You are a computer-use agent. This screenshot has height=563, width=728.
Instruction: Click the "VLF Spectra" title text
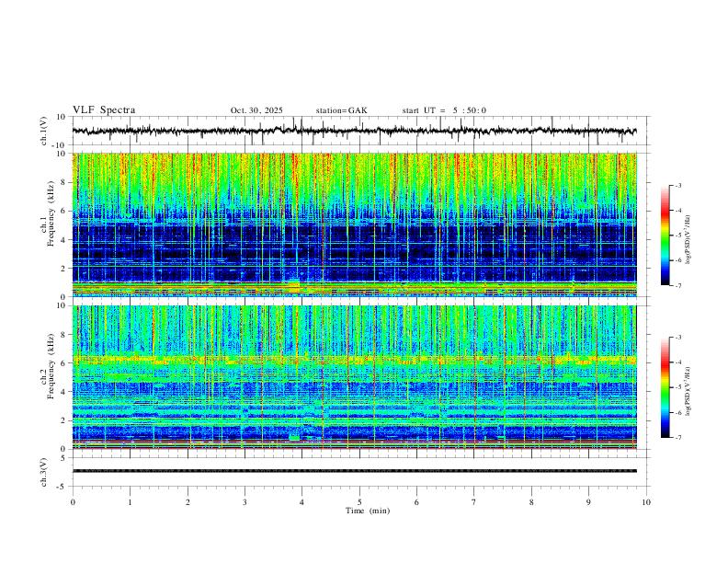coord(104,110)
